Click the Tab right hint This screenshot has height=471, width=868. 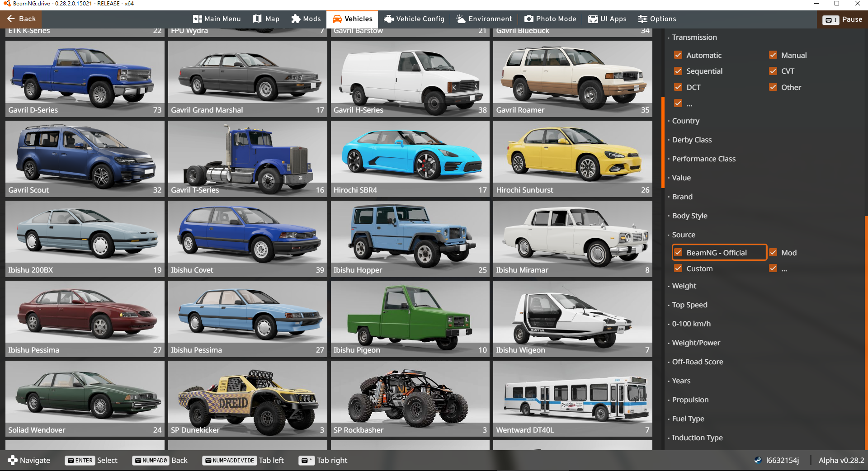click(323, 460)
